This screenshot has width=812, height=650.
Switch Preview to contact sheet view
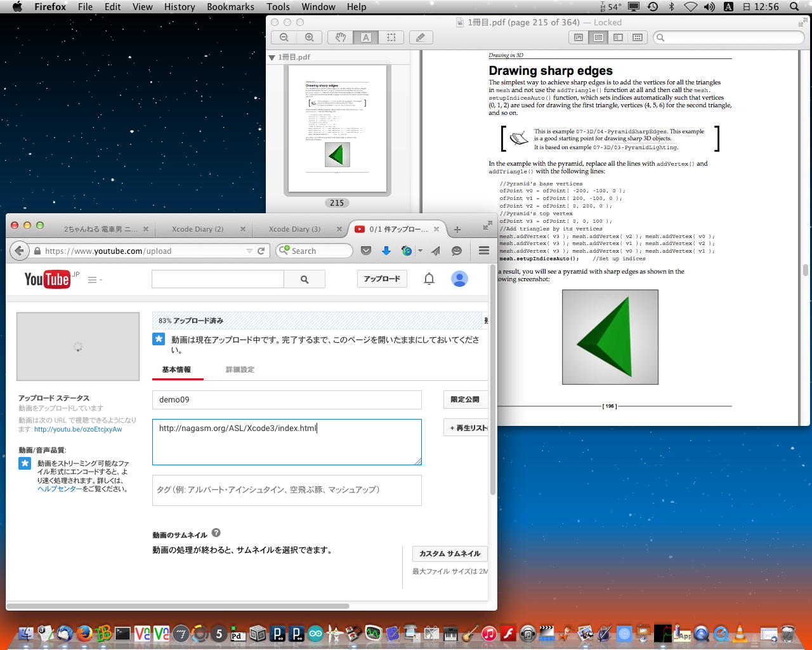pyautogui.click(x=638, y=37)
